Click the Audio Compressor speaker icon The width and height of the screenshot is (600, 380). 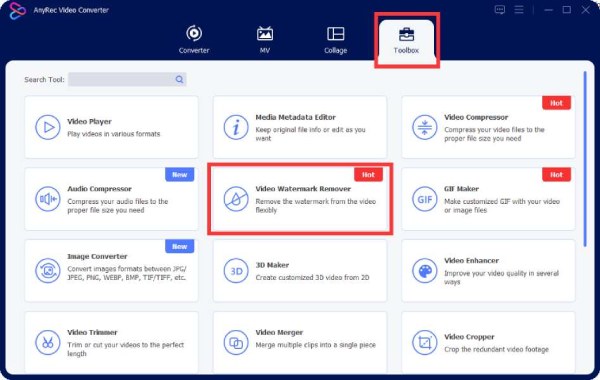(x=48, y=199)
